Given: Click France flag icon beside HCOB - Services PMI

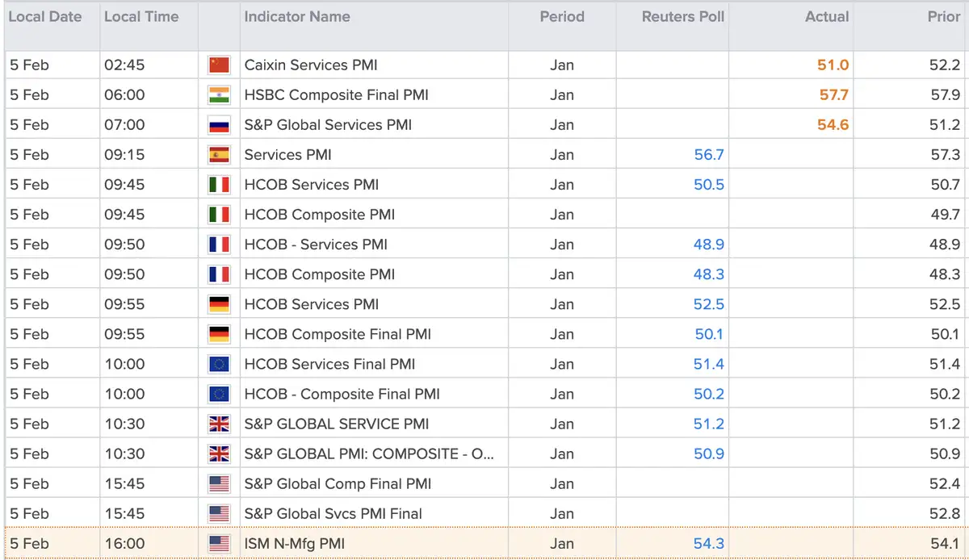Looking at the screenshot, I should click(x=219, y=244).
